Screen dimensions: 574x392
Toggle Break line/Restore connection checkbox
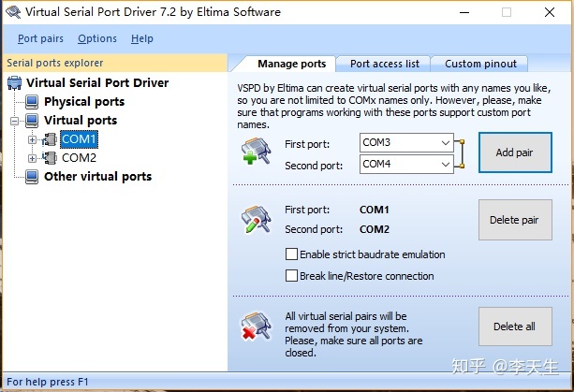(291, 276)
